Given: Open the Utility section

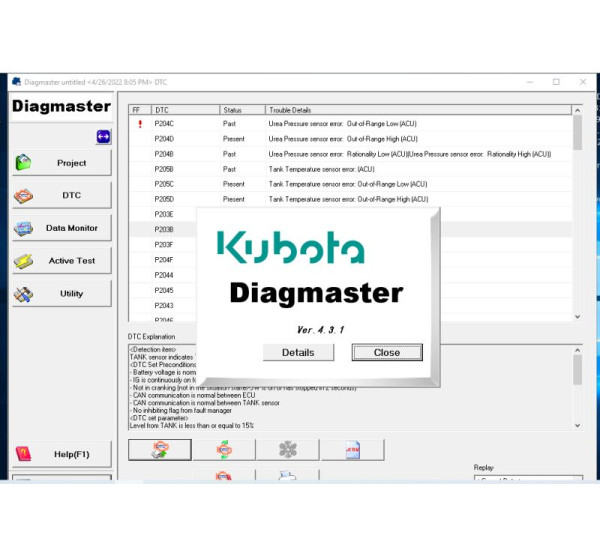Looking at the screenshot, I should 61,294.
